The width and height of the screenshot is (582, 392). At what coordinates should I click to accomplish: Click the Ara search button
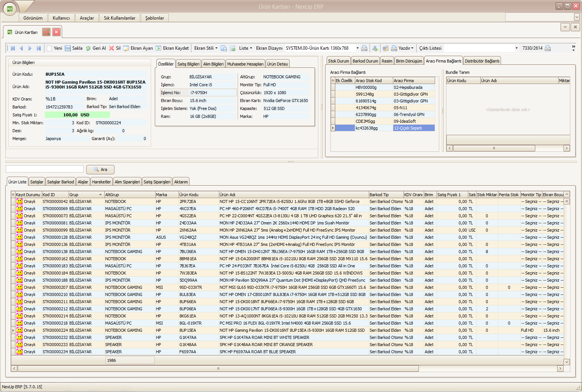pos(100,169)
